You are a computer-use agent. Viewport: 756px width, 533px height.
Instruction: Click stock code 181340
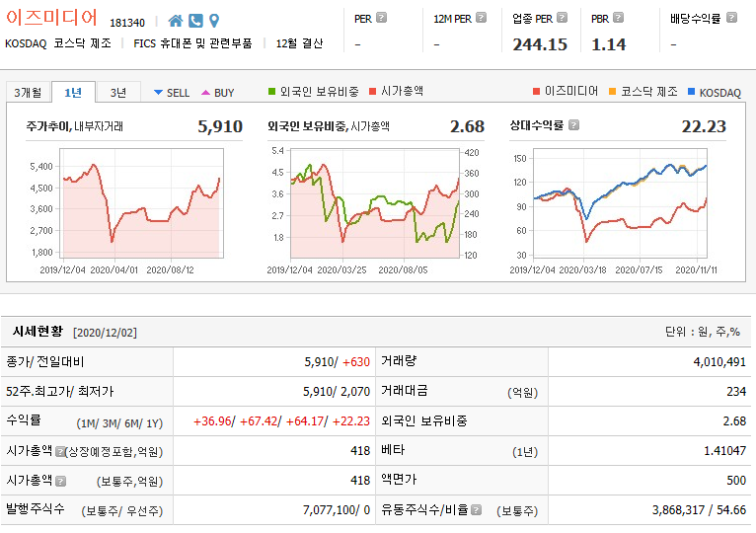coord(127,23)
